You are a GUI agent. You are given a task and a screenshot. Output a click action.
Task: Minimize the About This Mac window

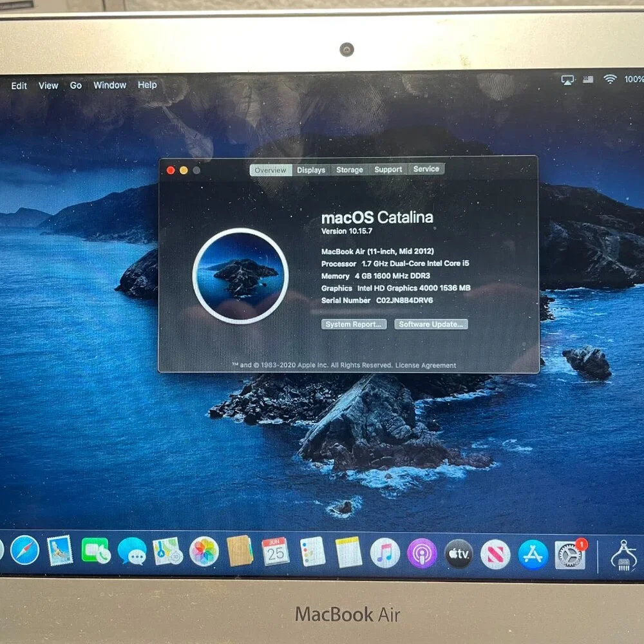click(184, 170)
